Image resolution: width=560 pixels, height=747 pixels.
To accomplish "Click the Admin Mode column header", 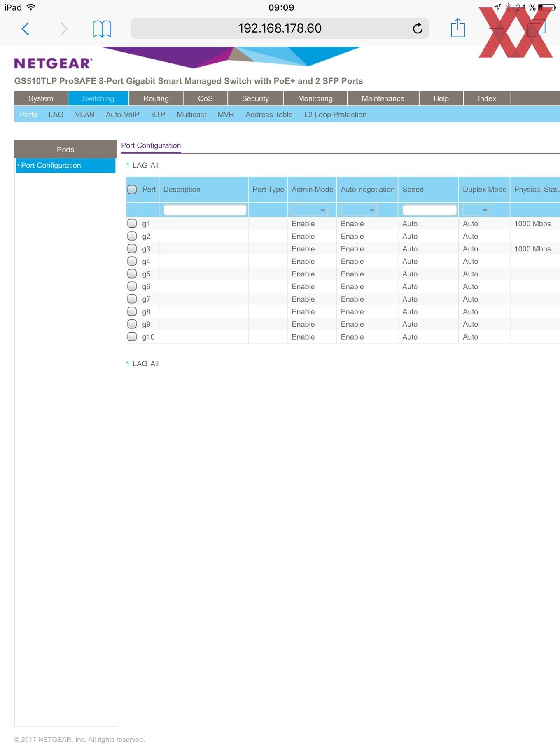I will pyautogui.click(x=312, y=190).
